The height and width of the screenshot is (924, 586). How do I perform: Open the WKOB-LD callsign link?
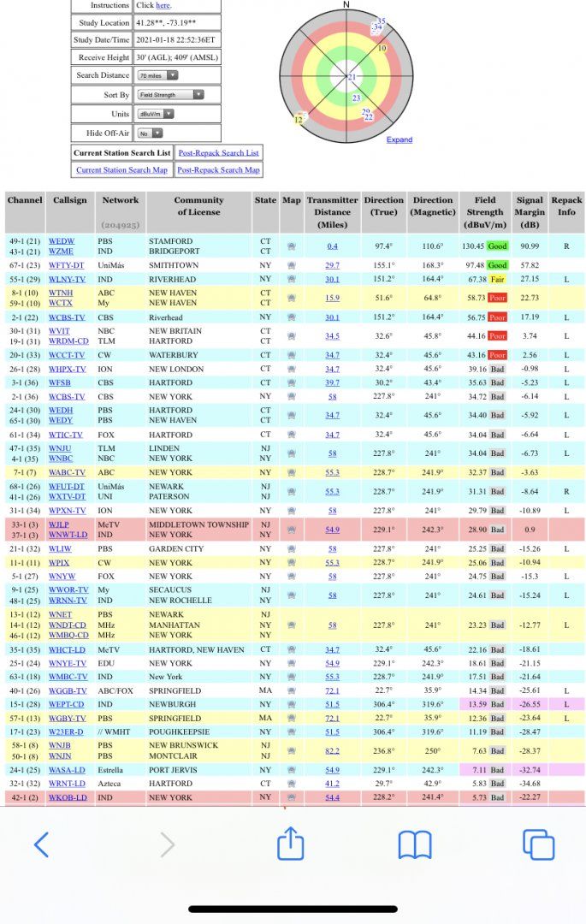click(x=68, y=797)
